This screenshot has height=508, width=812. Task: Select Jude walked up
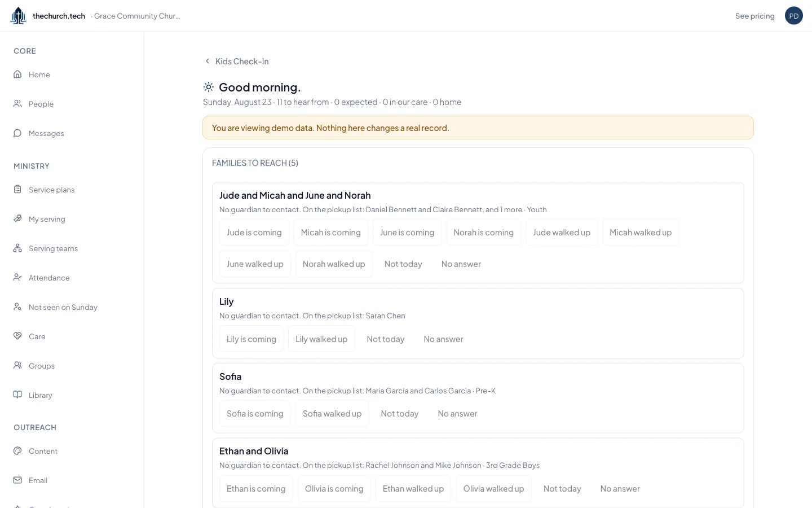562,233
